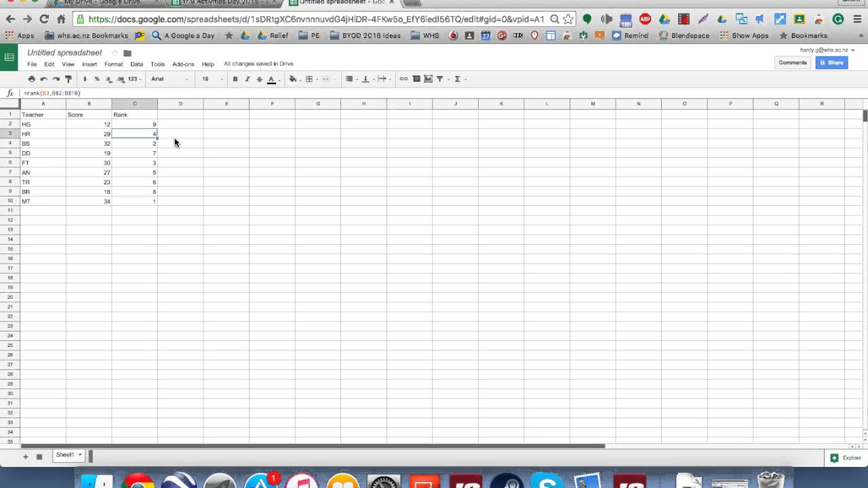Select cell B10 with score 34
Image resolution: width=868 pixels, height=488 pixels.
pyautogui.click(x=89, y=201)
